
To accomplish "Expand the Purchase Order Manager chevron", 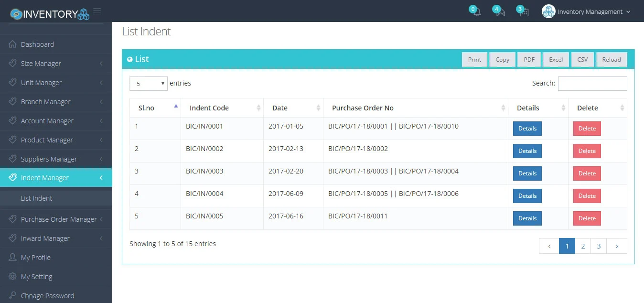I will point(101,219).
